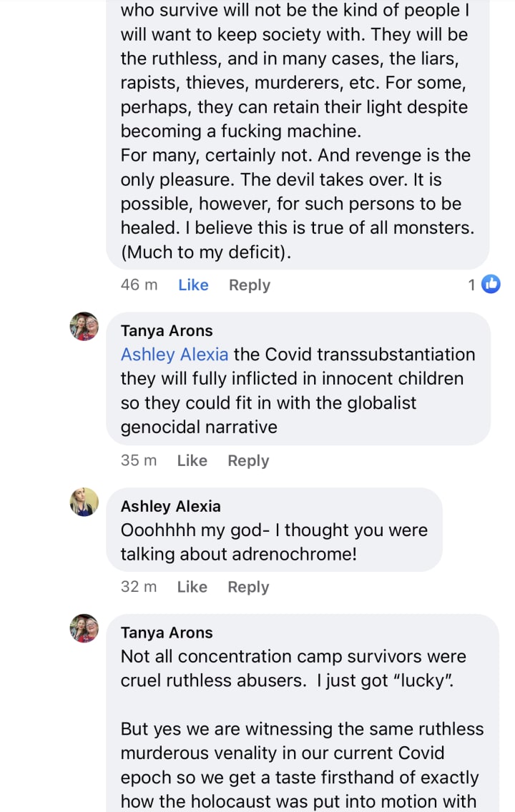Reply to Tanya Arons' 35 m comment
515x812 pixels.
point(248,460)
